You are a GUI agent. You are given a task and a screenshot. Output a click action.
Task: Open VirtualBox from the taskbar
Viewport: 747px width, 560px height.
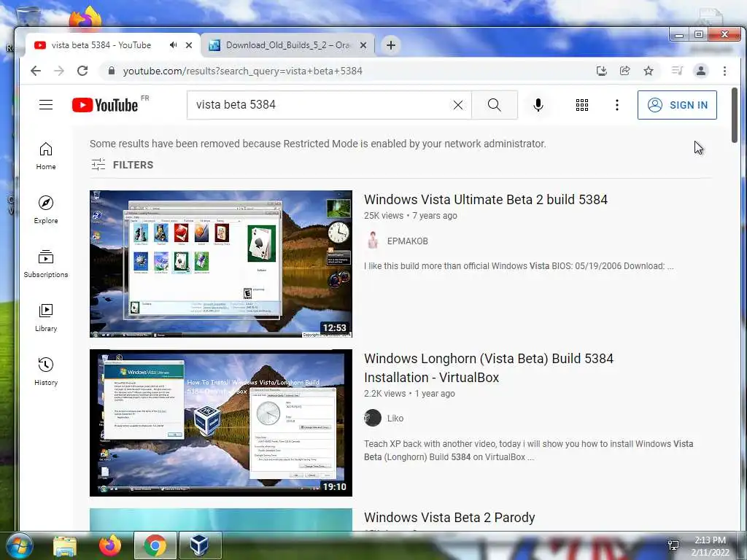(x=200, y=545)
